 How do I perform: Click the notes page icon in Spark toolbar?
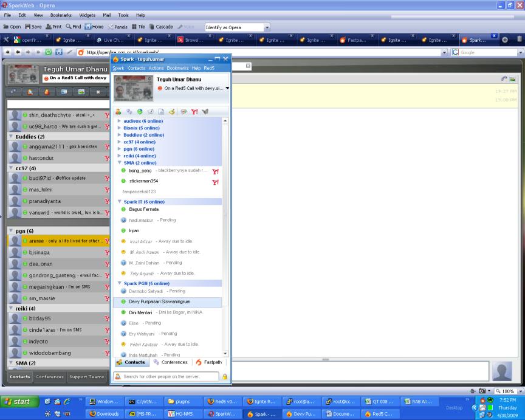(x=161, y=111)
